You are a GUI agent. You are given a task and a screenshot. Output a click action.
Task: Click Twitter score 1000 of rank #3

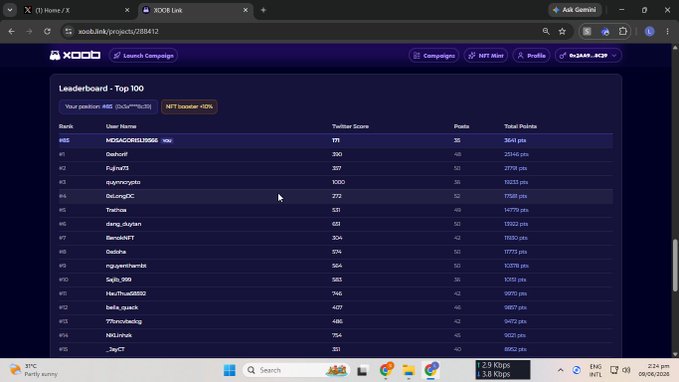tap(338, 182)
